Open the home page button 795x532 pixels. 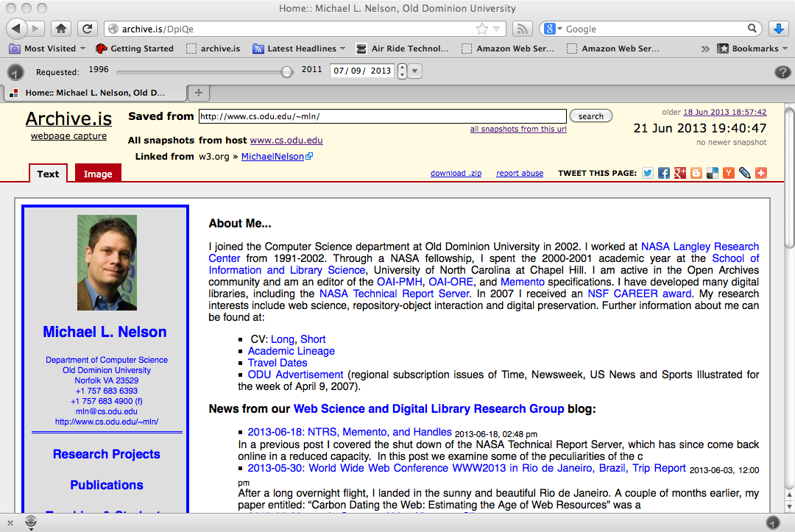coord(61,29)
